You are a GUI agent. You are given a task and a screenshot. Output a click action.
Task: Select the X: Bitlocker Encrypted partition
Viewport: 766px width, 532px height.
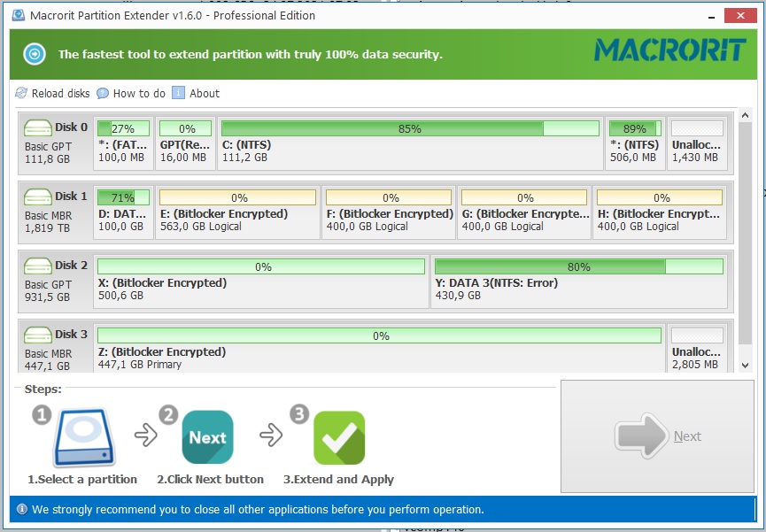point(260,281)
